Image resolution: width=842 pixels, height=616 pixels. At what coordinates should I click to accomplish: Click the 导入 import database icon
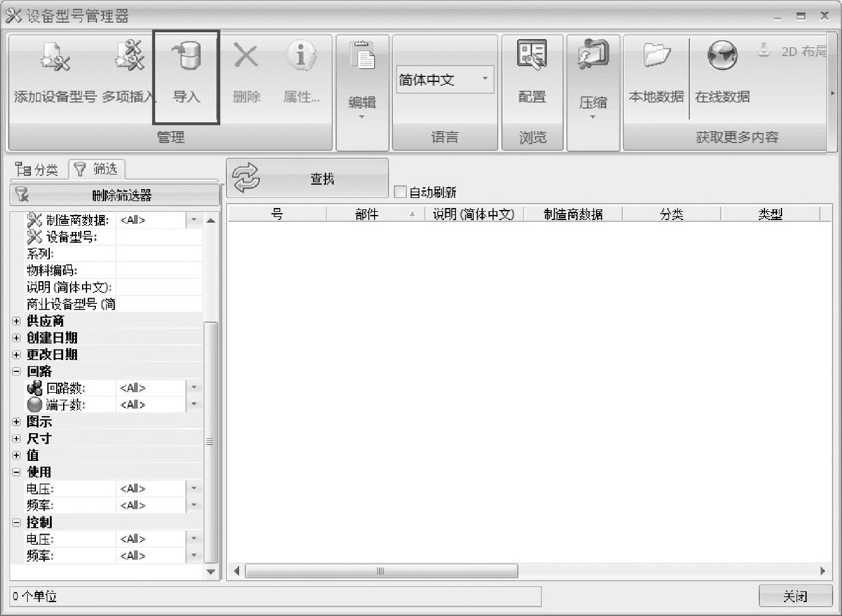(x=186, y=56)
